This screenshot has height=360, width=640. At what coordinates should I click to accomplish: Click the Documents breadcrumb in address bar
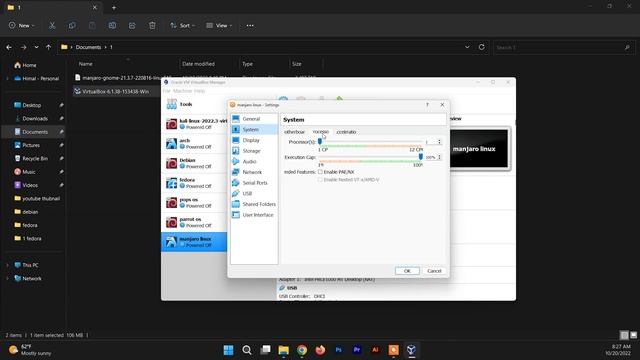[x=88, y=47]
